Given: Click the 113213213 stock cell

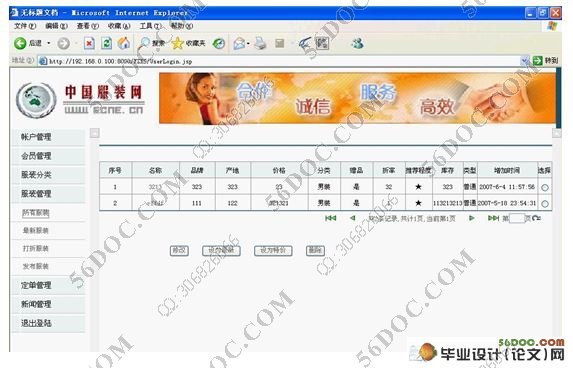Looking at the screenshot, I should [447, 203].
